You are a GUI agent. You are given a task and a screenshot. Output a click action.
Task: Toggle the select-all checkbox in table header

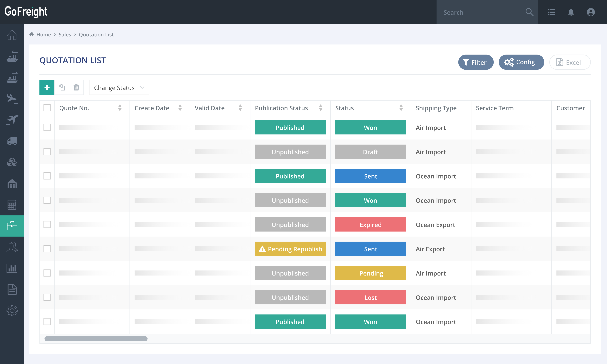[47, 108]
